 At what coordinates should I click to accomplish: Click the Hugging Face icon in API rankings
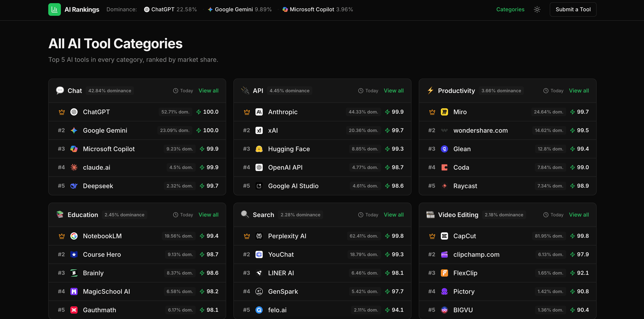tap(259, 149)
